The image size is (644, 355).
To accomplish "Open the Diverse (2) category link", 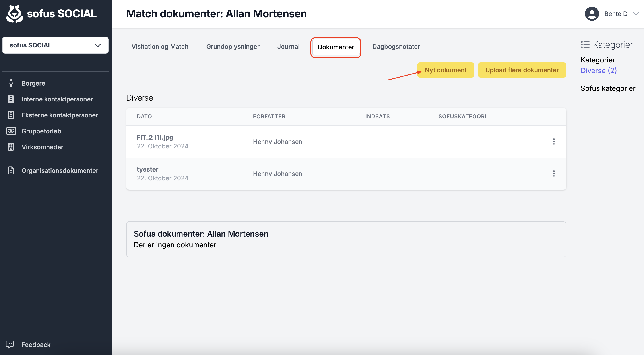I will (599, 70).
